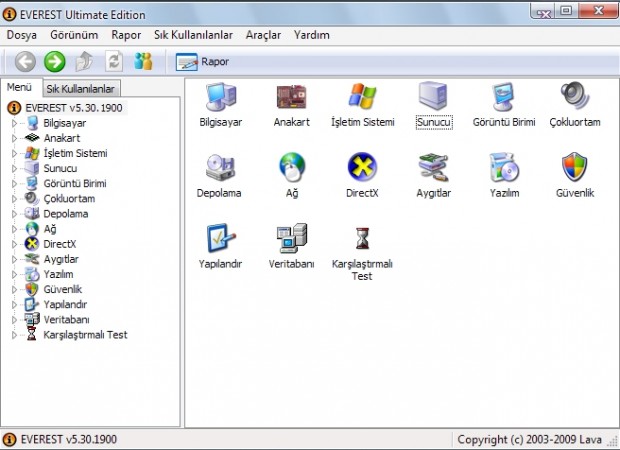Select Güvenlik in the tree
The image size is (620, 450).
(62, 289)
